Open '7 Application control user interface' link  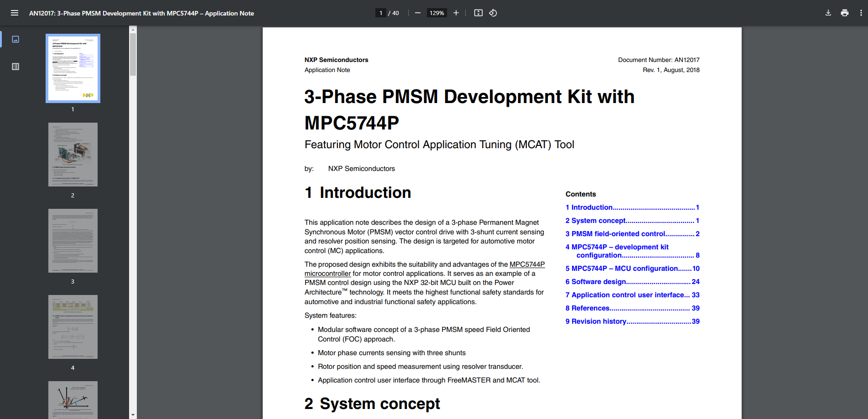coord(632,295)
